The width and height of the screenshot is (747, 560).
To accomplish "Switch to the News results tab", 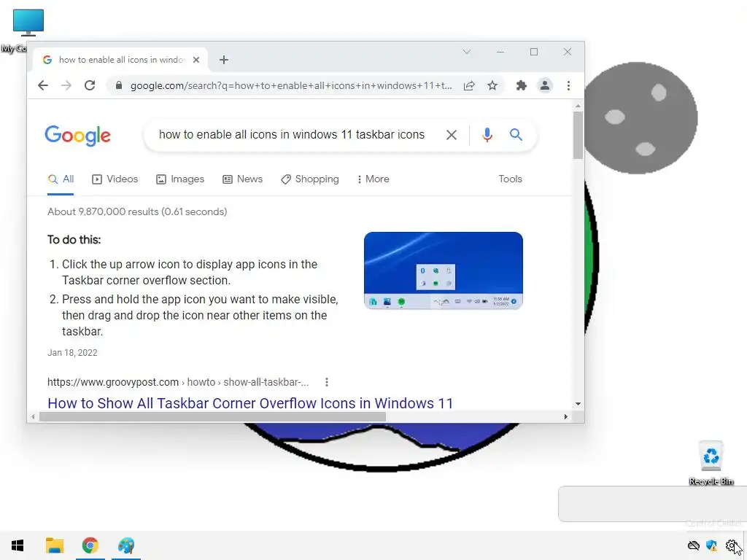I will (x=242, y=179).
